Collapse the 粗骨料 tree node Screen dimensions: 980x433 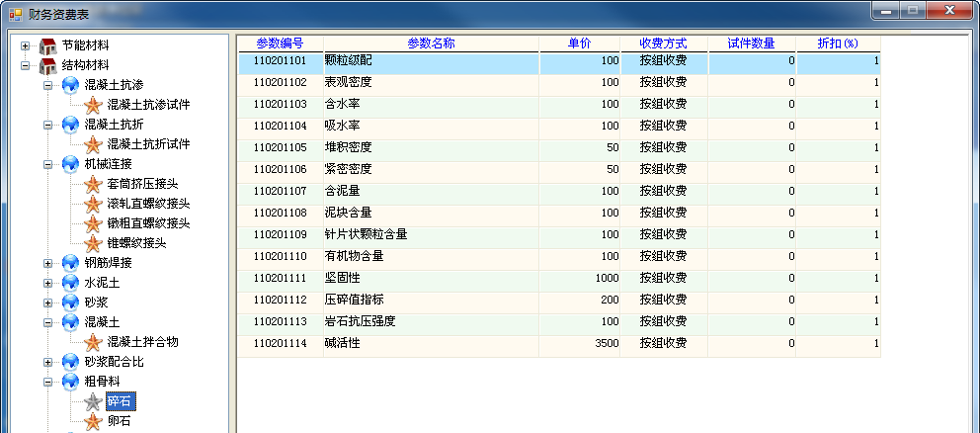pyautogui.click(x=48, y=382)
